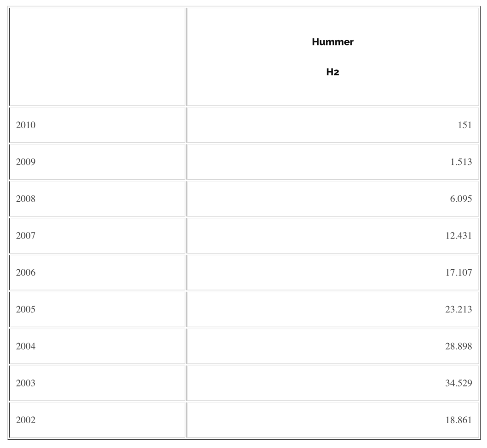This screenshot has height=448, width=487.
Task: Click the 2008 row label
Action: (26, 199)
